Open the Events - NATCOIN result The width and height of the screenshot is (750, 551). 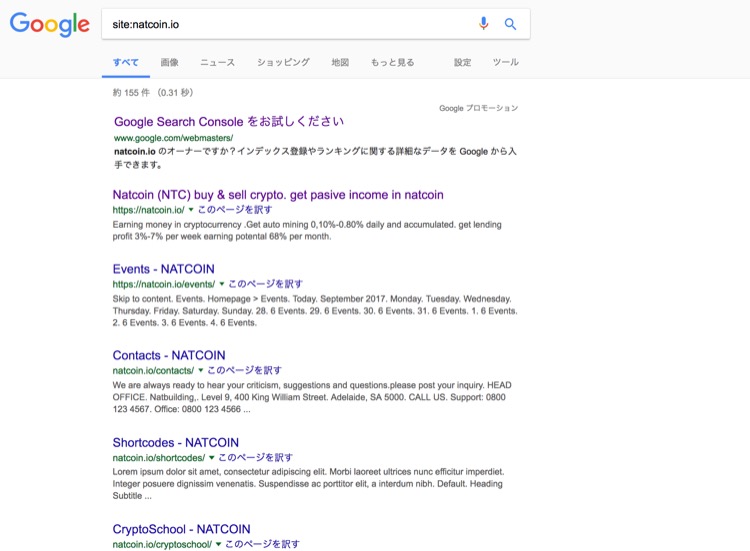(164, 269)
